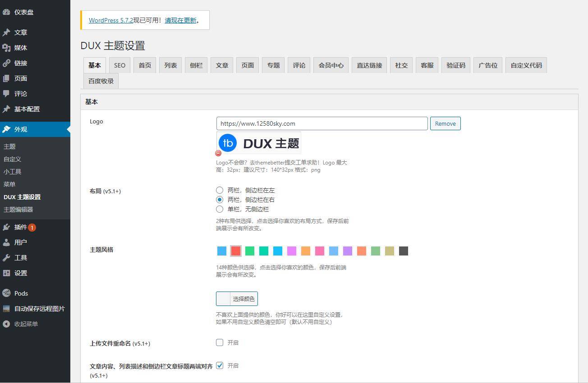This screenshot has height=383, width=588.
Task: Click the paintbrush icon beside 外观
Action: coord(6,129)
